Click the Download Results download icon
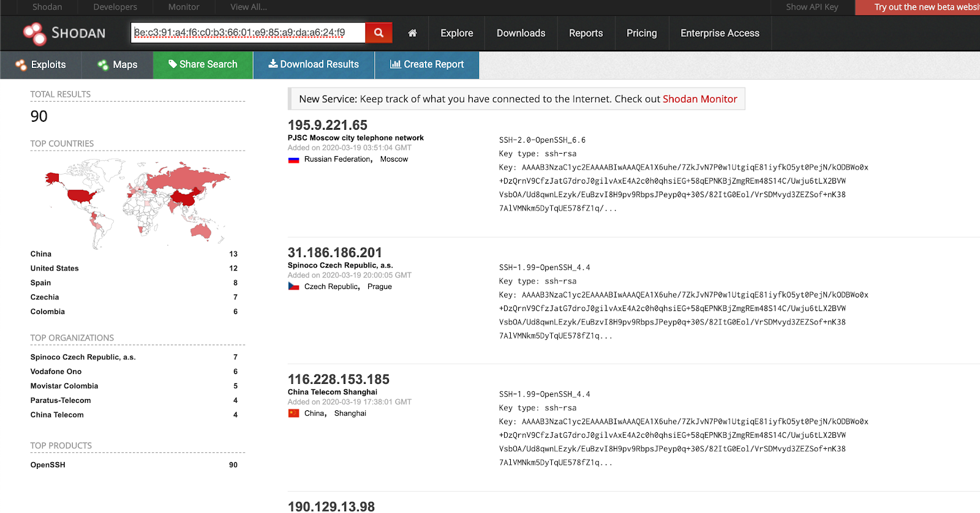 coord(273,64)
